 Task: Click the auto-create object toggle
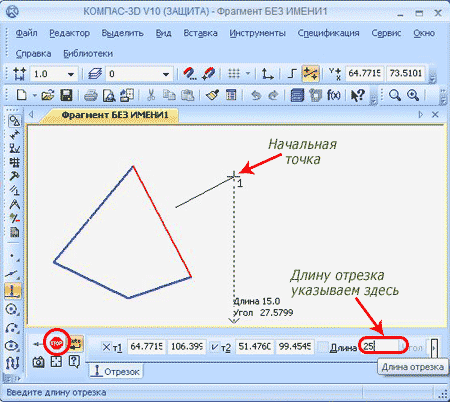tap(76, 343)
